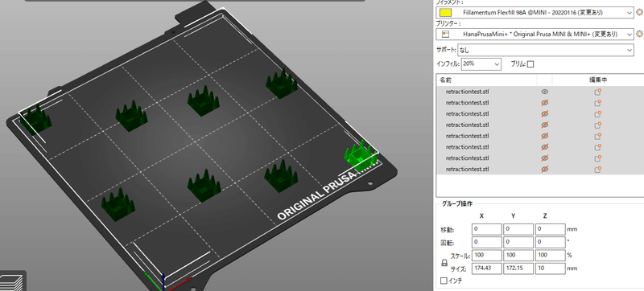Click the edit icon of the sixth retractiontest.stl row
This screenshot has height=291, width=644.
pos(597,147)
